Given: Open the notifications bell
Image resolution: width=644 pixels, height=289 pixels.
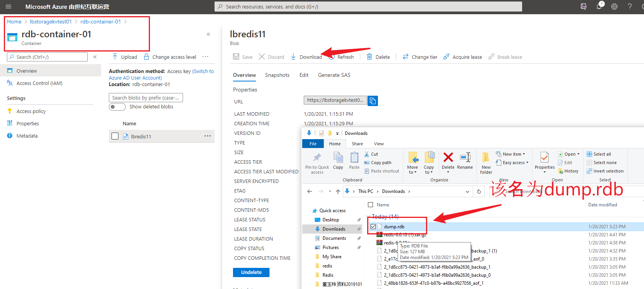Looking at the screenshot, I should tap(599, 7).
